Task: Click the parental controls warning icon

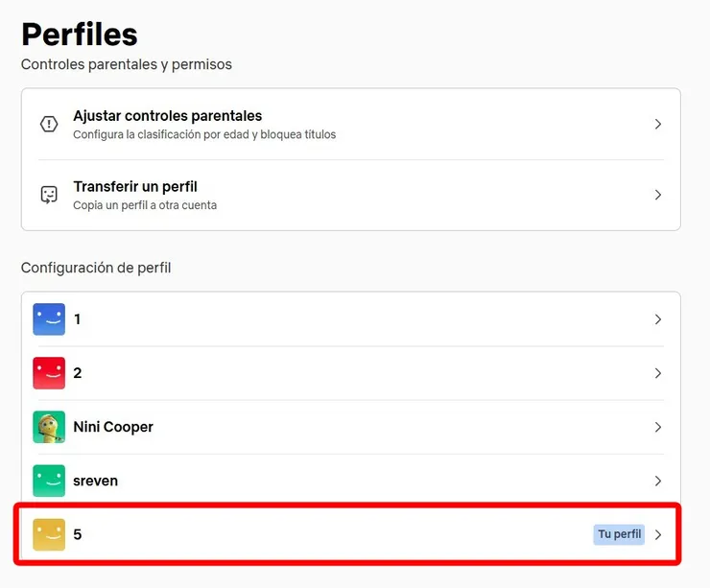Action: 49,124
